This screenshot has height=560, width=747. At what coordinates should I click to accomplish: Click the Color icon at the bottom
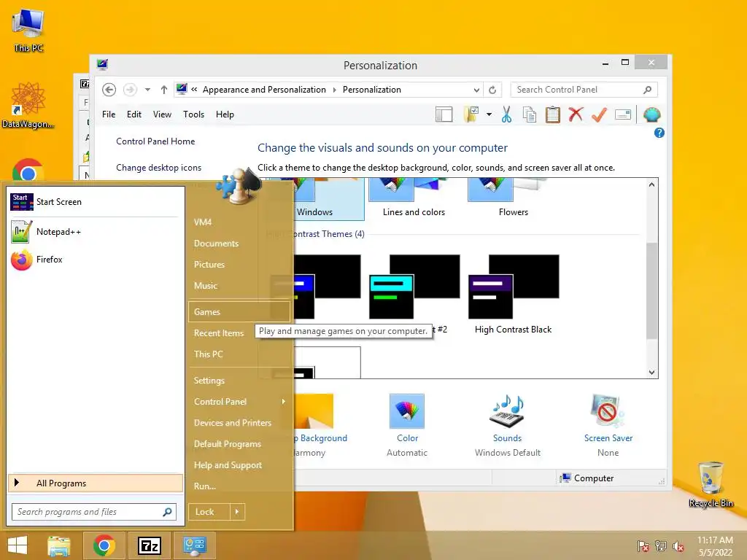[407, 411]
